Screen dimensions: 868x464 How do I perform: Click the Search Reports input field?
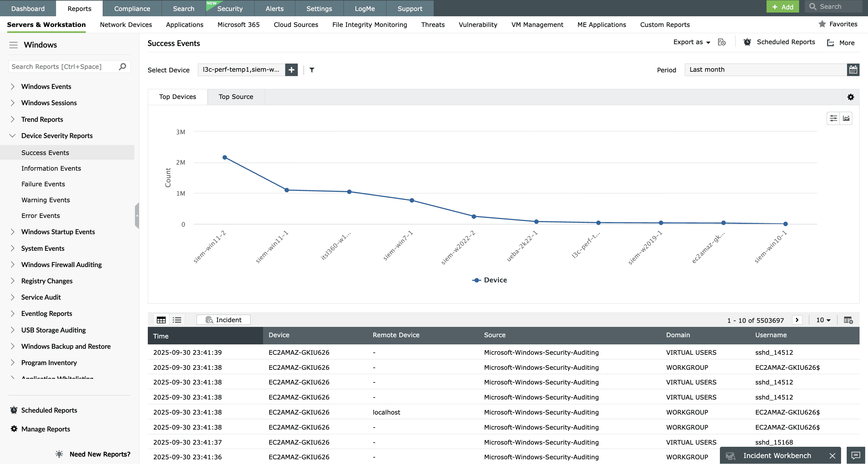coord(63,67)
